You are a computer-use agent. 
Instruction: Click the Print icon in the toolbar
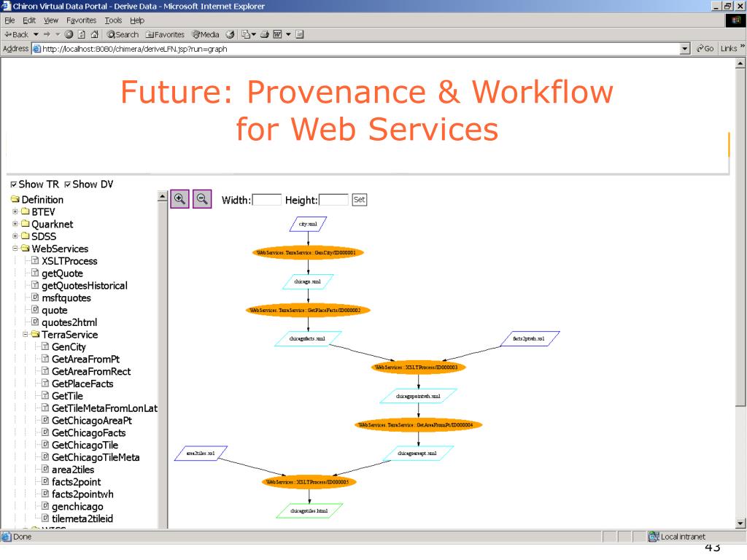265,34
